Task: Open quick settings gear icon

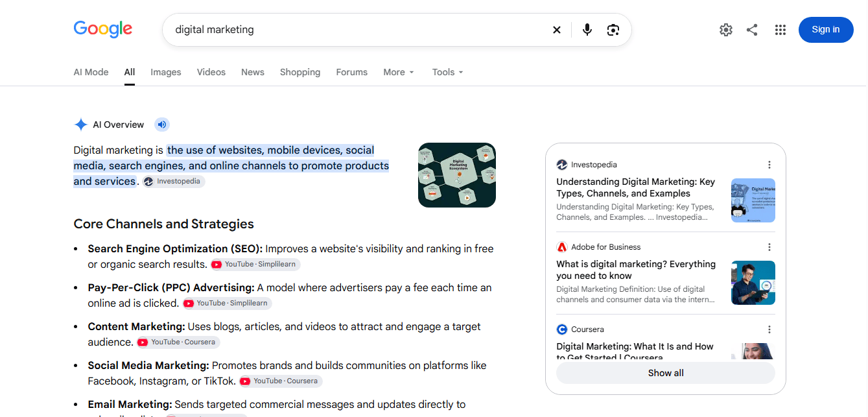Action: tap(726, 30)
